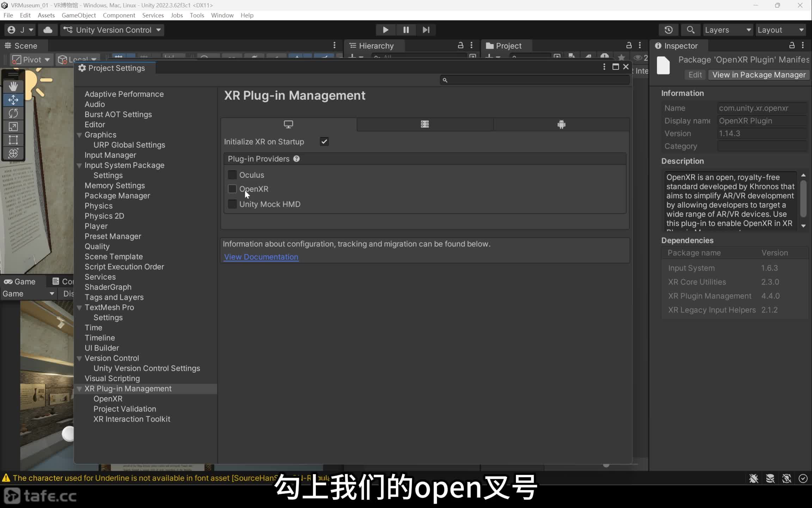This screenshot has height=508, width=812.
Task: Select the Rect tool
Action: click(13, 140)
